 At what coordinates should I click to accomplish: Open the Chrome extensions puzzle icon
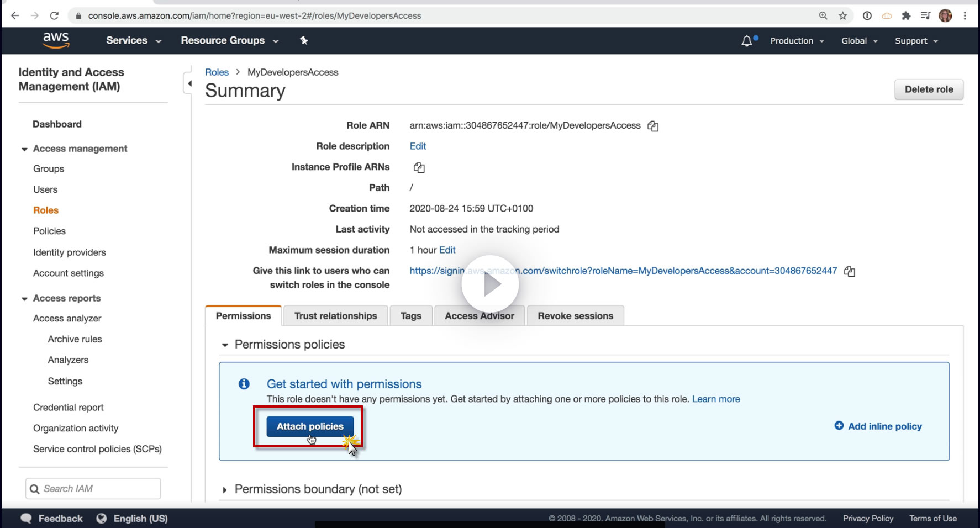906,15
